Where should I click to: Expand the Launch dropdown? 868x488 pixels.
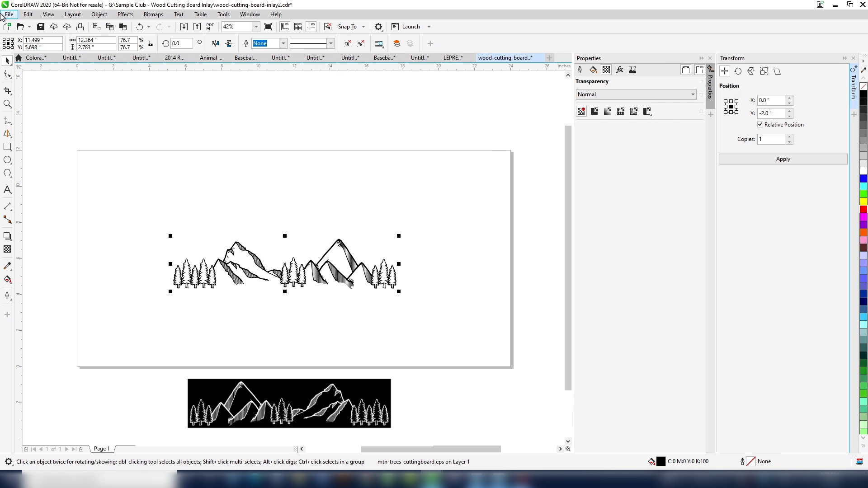429,27
